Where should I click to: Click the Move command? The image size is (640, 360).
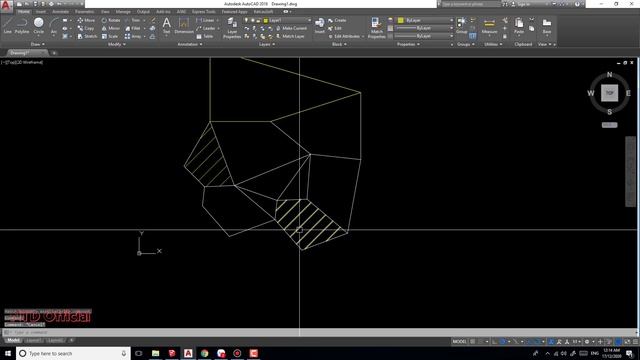86,20
